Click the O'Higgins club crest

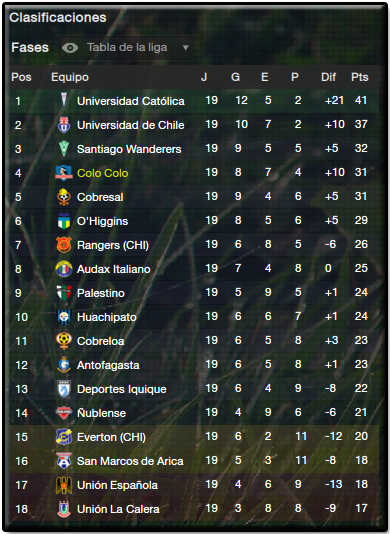point(64,221)
